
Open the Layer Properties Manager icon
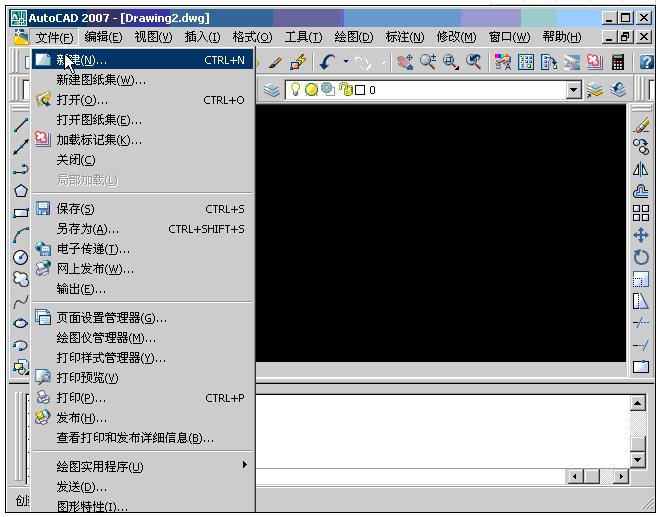tap(272, 90)
